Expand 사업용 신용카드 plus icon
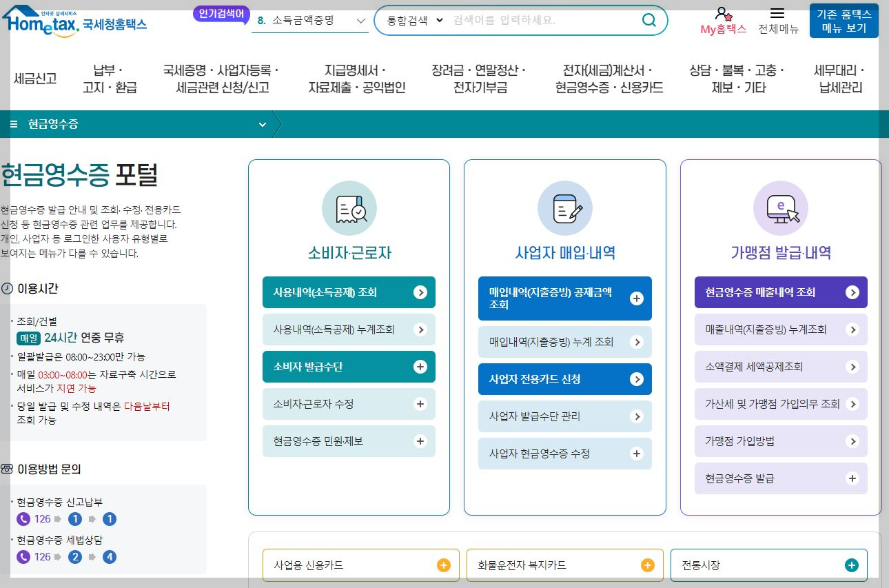The height and width of the screenshot is (588, 889). click(x=444, y=565)
